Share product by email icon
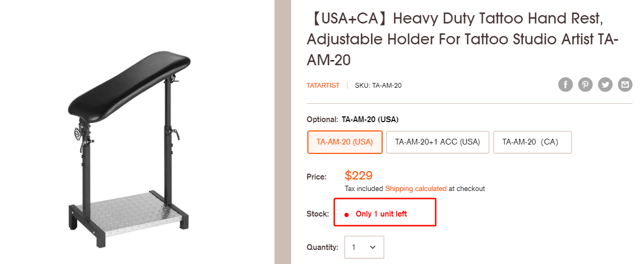 (x=625, y=85)
